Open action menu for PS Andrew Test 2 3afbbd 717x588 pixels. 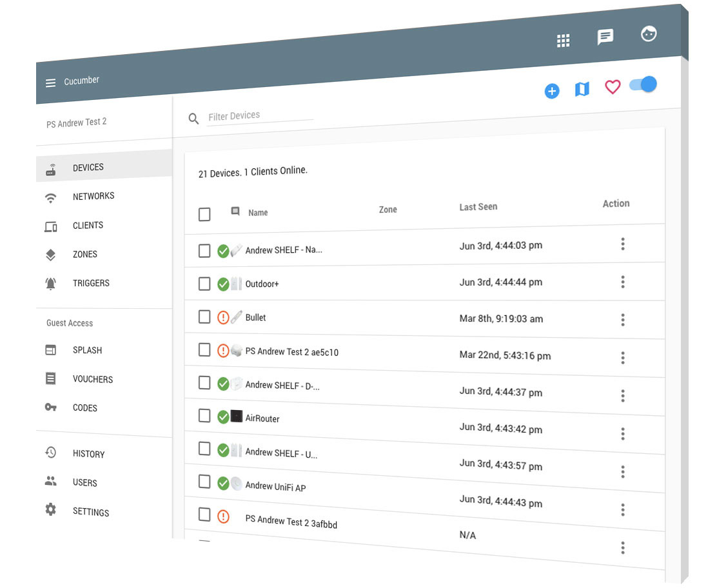pyautogui.click(x=623, y=548)
